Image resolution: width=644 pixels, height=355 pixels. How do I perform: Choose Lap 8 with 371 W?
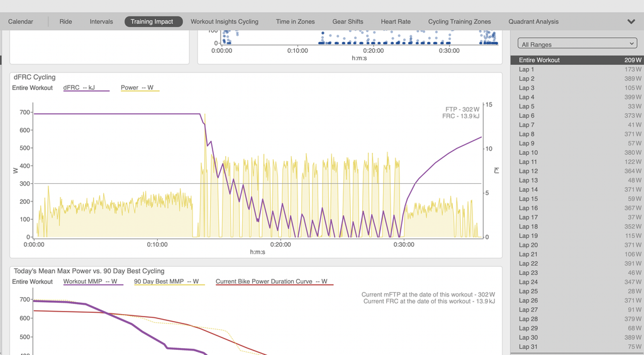pyautogui.click(x=577, y=134)
